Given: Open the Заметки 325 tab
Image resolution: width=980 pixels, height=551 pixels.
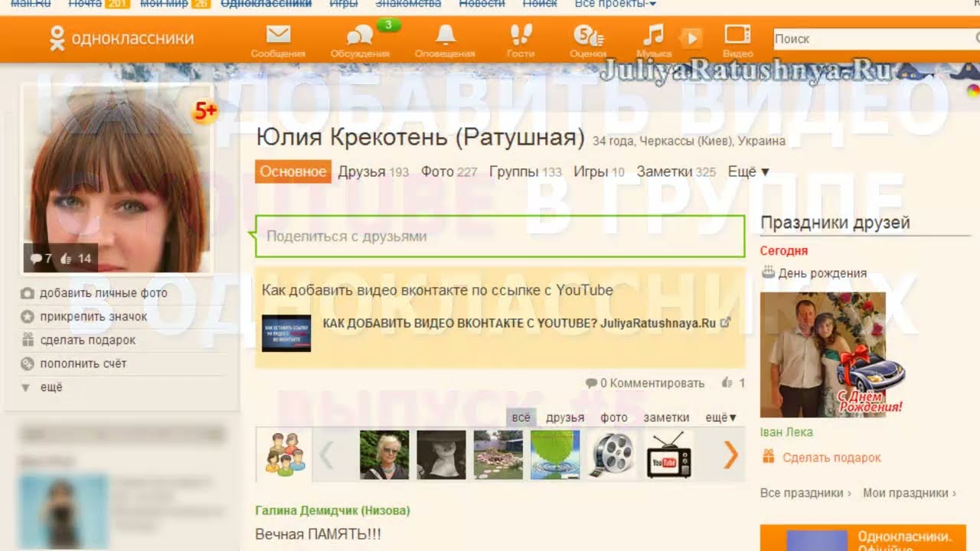Looking at the screenshot, I should (676, 172).
